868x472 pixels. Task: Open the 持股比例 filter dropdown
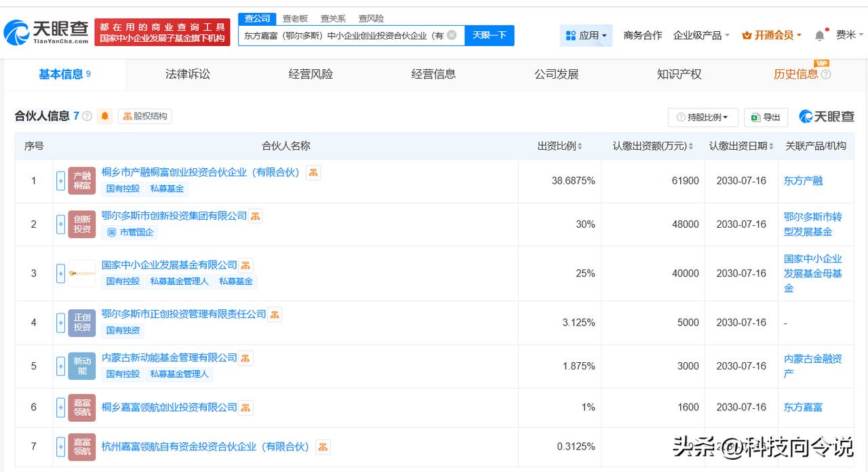click(703, 117)
